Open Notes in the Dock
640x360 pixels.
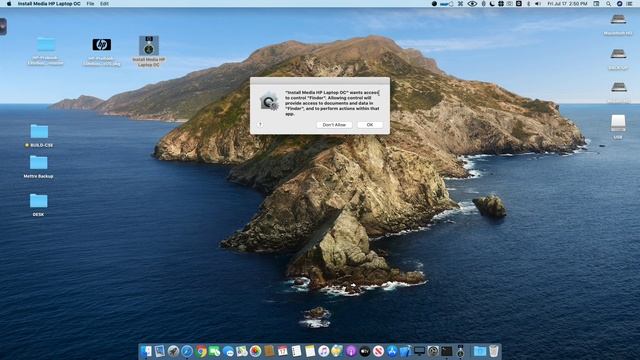click(x=310, y=351)
